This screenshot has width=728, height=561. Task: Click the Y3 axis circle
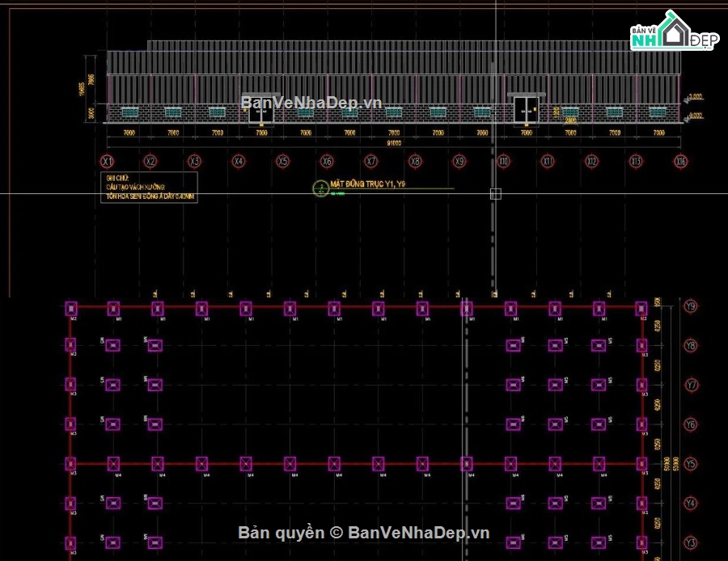pyautogui.click(x=691, y=542)
